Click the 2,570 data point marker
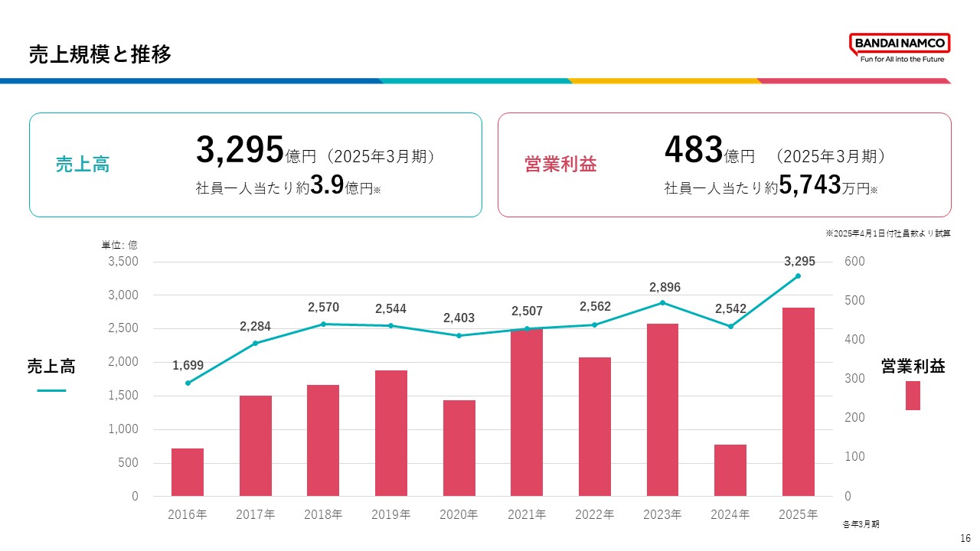Image resolution: width=980 pixels, height=551 pixels. [322, 323]
